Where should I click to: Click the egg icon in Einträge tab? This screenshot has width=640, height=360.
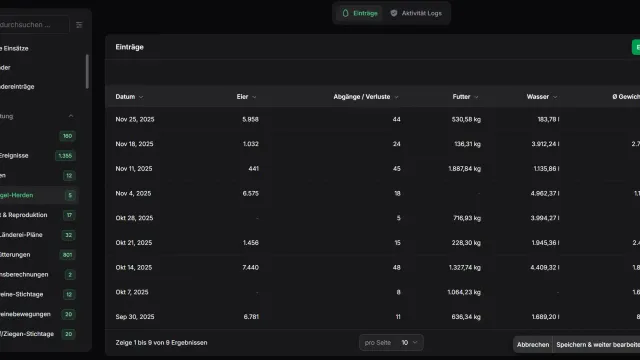click(x=345, y=13)
